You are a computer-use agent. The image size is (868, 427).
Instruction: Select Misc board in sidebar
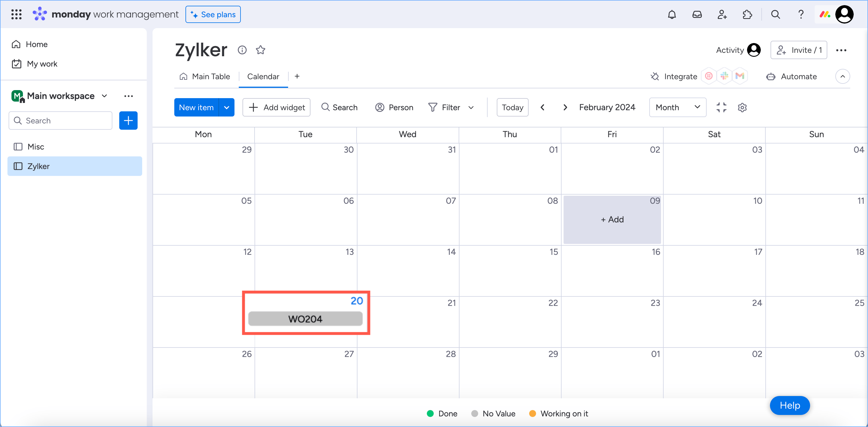click(x=36, y=147)
